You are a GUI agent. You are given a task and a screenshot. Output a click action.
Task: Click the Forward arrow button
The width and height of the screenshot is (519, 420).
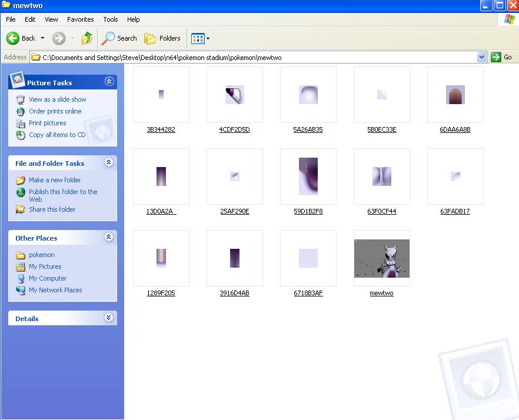click(x=59, y=38)
